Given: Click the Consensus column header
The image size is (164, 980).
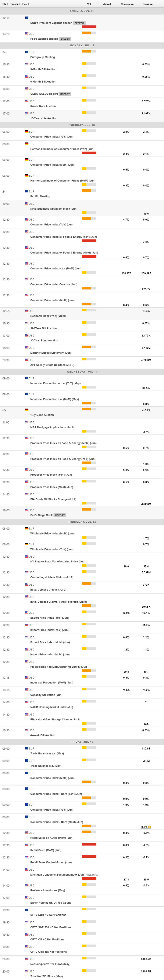Looking at the screenshot, I should coord(128,4).
